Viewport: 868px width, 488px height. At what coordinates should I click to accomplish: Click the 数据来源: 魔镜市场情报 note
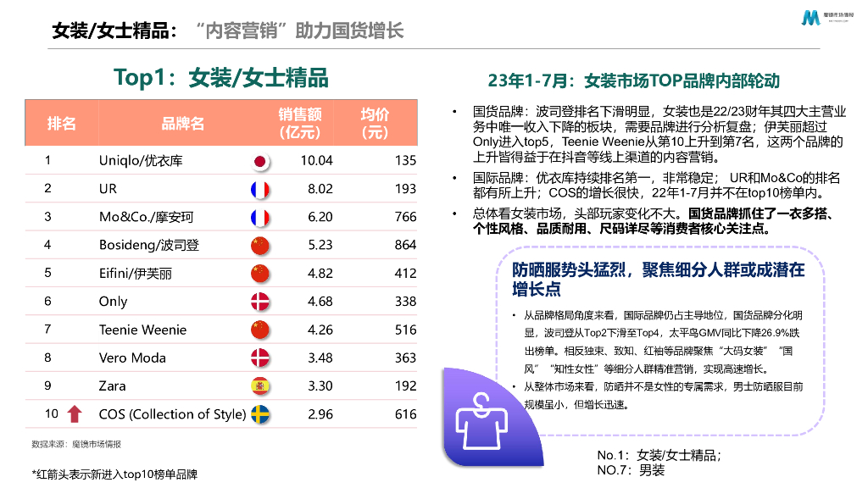pyautogui.click(x=76, y=444)
